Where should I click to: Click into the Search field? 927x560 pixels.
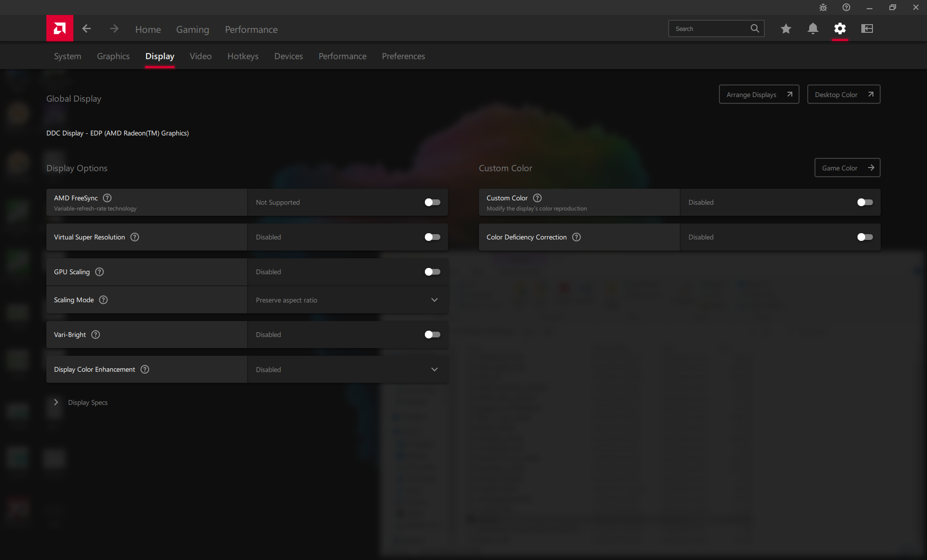710,29
